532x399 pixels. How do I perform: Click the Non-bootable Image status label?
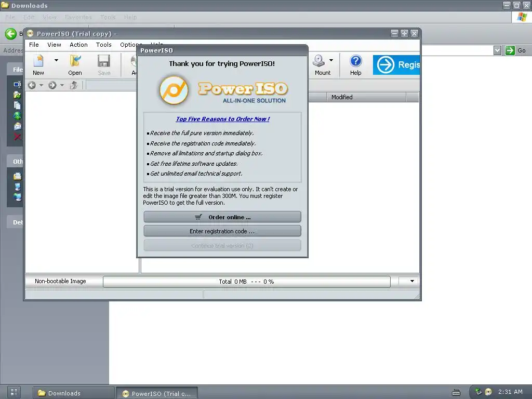(x=60, y=281)
